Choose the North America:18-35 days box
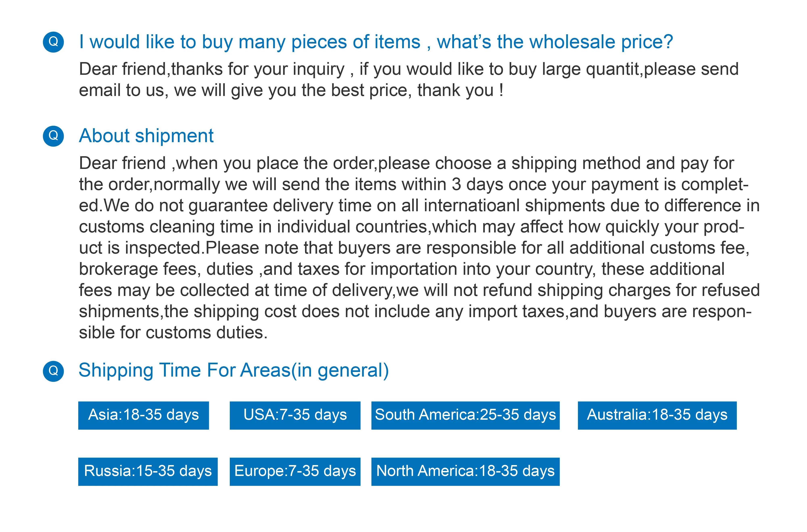Screen dimensions: 807x532 [x=465, y=472]
